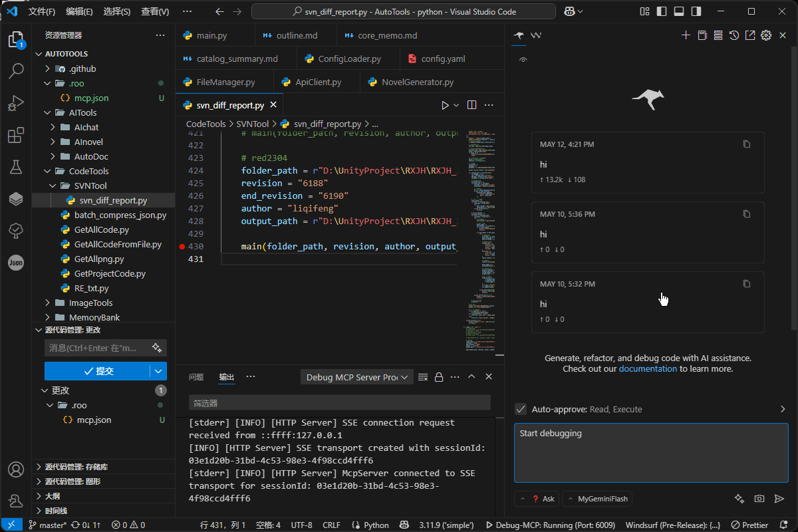The width and height of the screenshot is (798, 532).
Task: Expand the 时间线 timeline section
Action: point(103,511)
